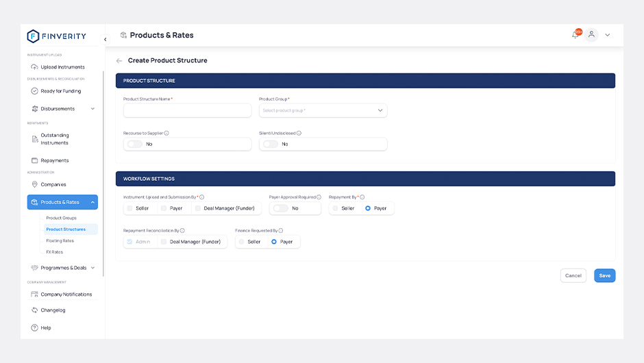The height and width of the screenshot is (363, 644).
Task: Collapse the sidebar with the arrow button
Action: tap(105, 40)
